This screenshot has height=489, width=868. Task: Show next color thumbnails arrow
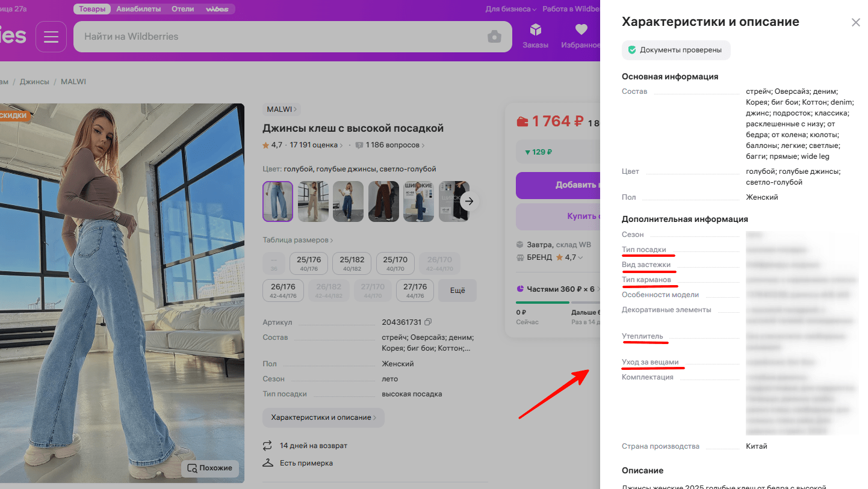[470, 201]
